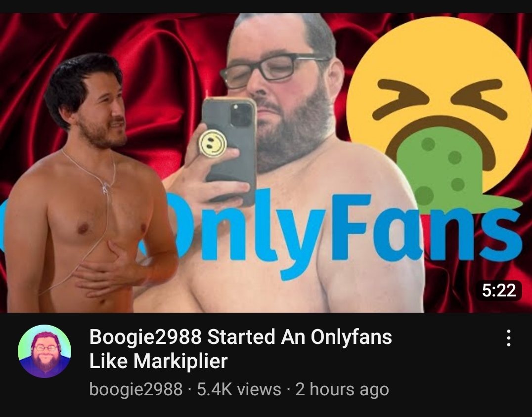Click the 5:22 duration badge
Image resolution: width=532 pixels, height=417 pixels.
coord(499,291)
